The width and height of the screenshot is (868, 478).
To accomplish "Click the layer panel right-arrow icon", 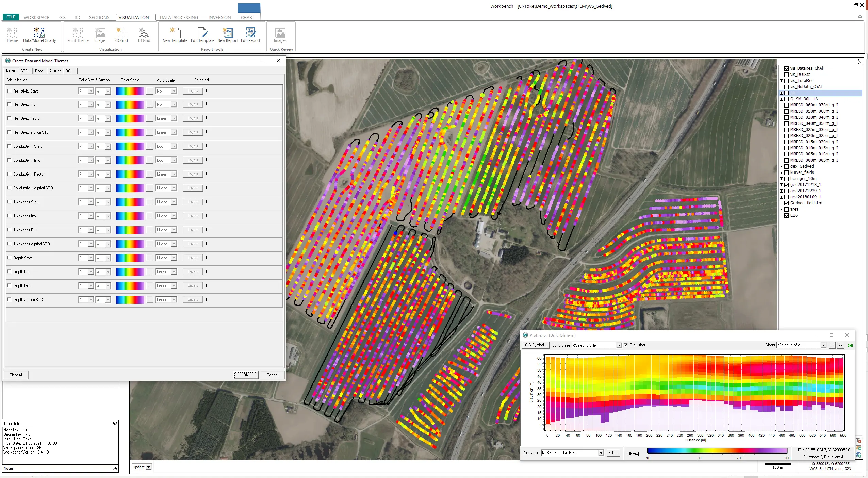I will [859, 62].
